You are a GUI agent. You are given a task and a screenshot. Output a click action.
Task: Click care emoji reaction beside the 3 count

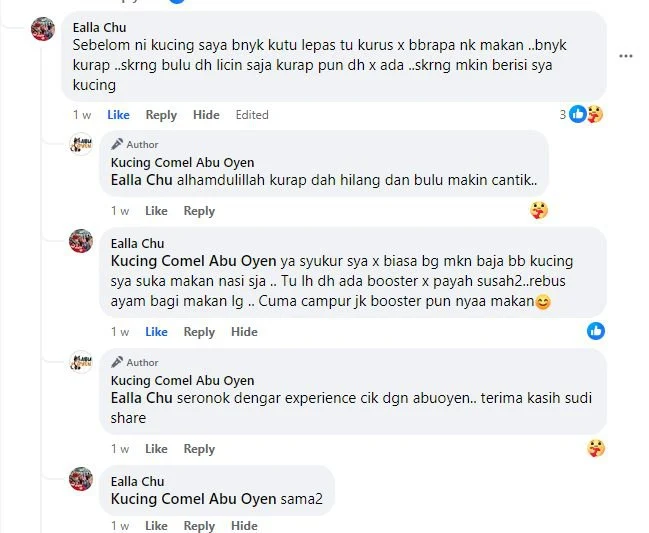595,114
